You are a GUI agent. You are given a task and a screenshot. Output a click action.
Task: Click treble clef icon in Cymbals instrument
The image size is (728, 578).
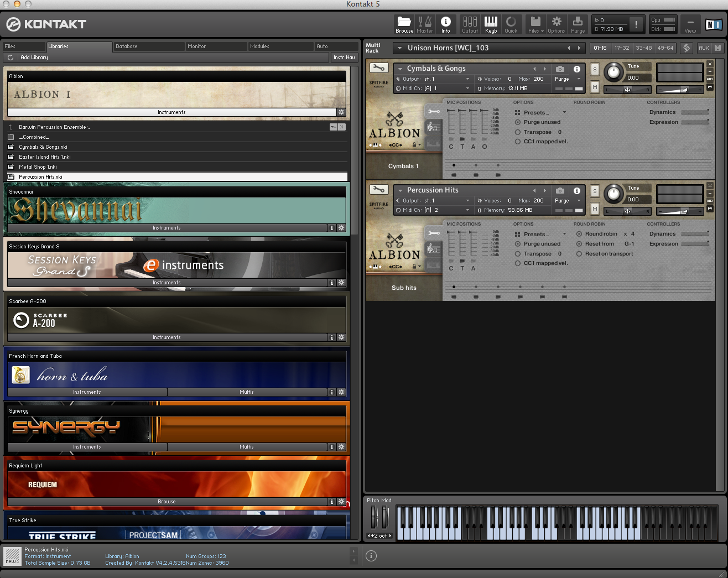point(433,127)
